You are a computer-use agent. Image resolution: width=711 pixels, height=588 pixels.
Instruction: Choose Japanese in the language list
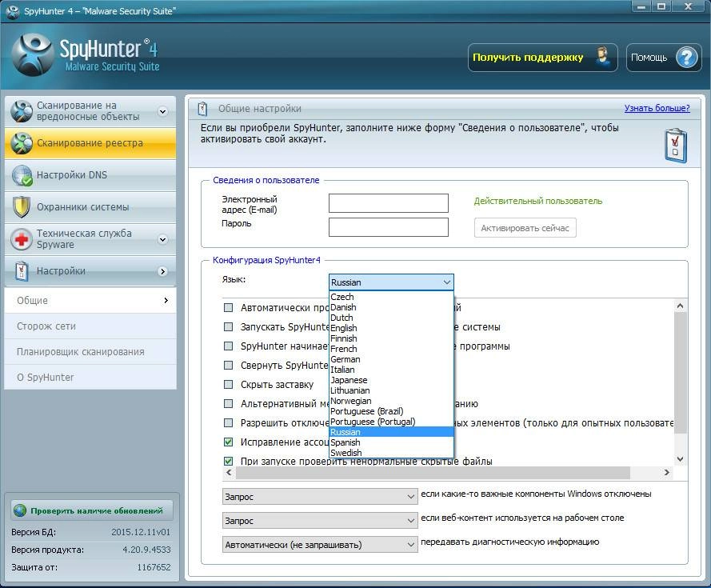[x=391, y=380]
